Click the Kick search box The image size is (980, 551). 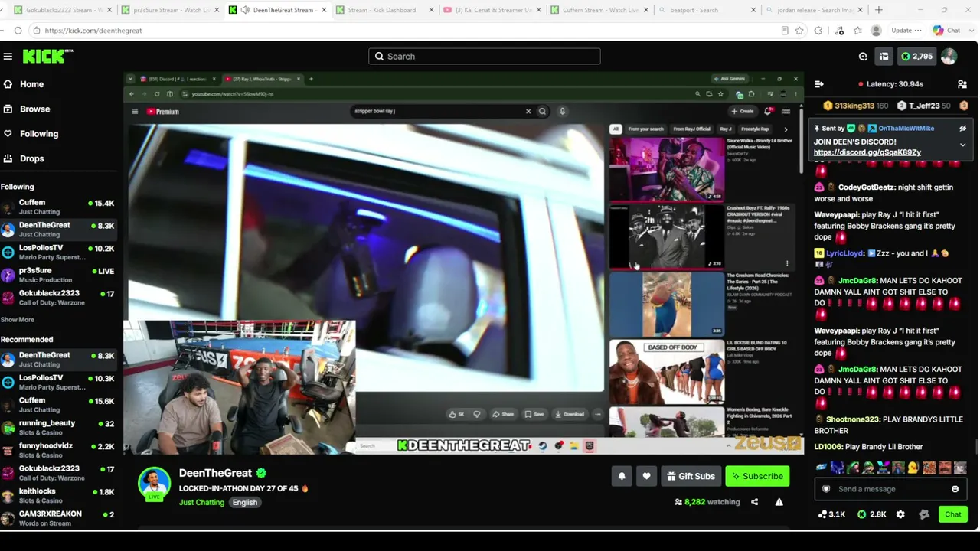[x=485, y=56]
